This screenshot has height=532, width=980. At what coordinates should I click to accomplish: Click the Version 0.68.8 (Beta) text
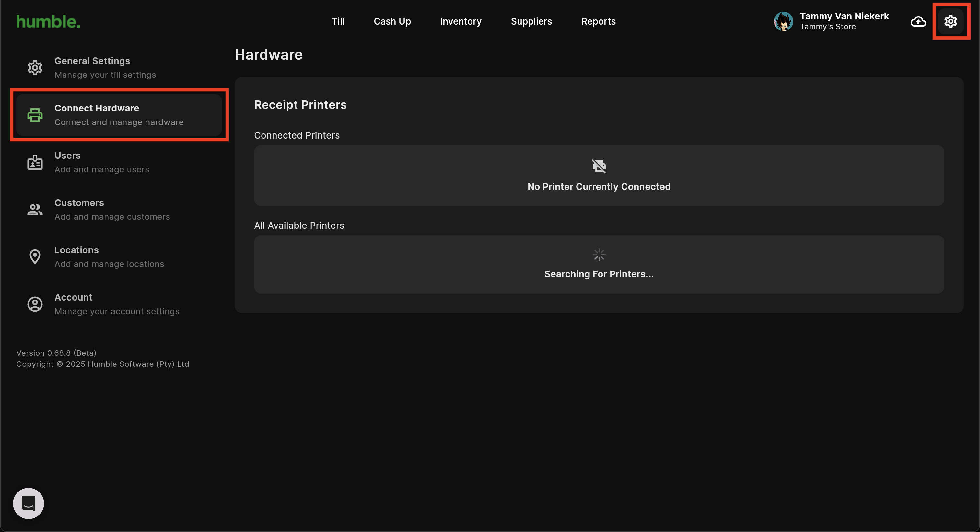pyautogui.click(x=56, y=353)
